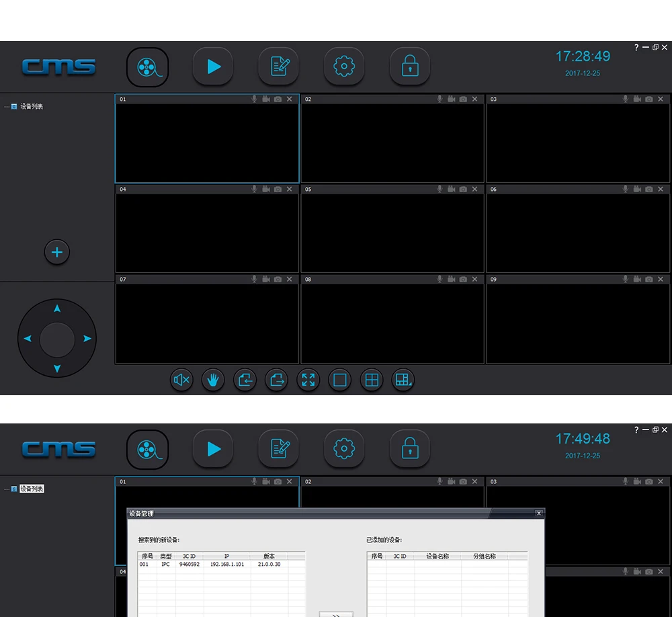This screenshot has width=672, height=617.
Task: Open live preview in the 17:28:49 window
Action: point(147,67)
